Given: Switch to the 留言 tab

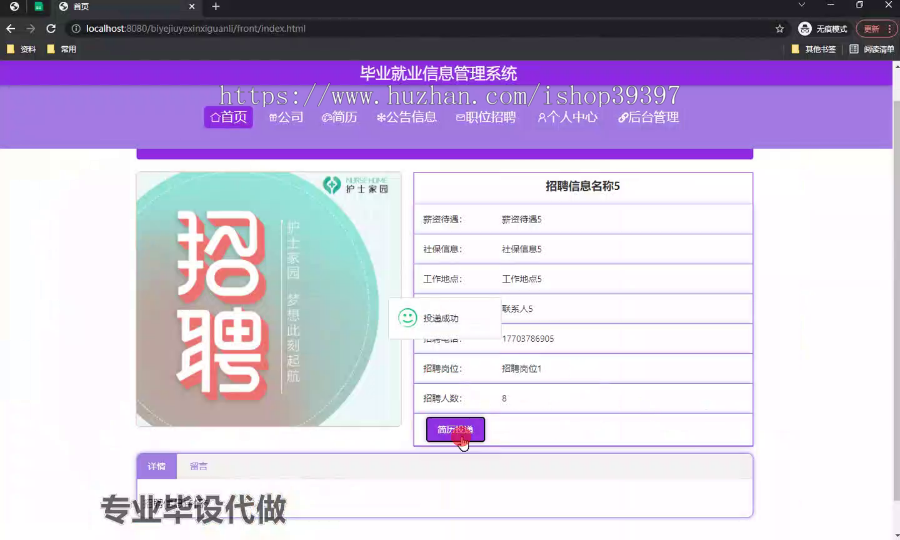Looking at the screenshot, I should (x=199, y=466).
